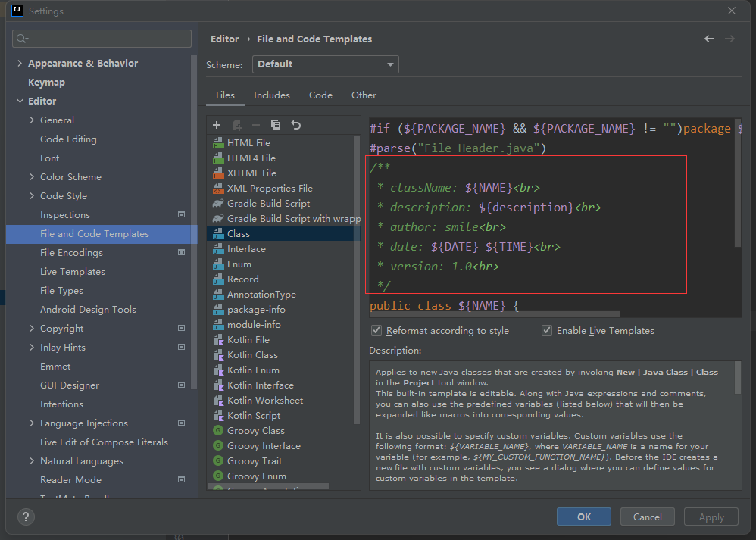Confirm with the OK button
Screen dimensions: 756x540
[x=584, y=517]
